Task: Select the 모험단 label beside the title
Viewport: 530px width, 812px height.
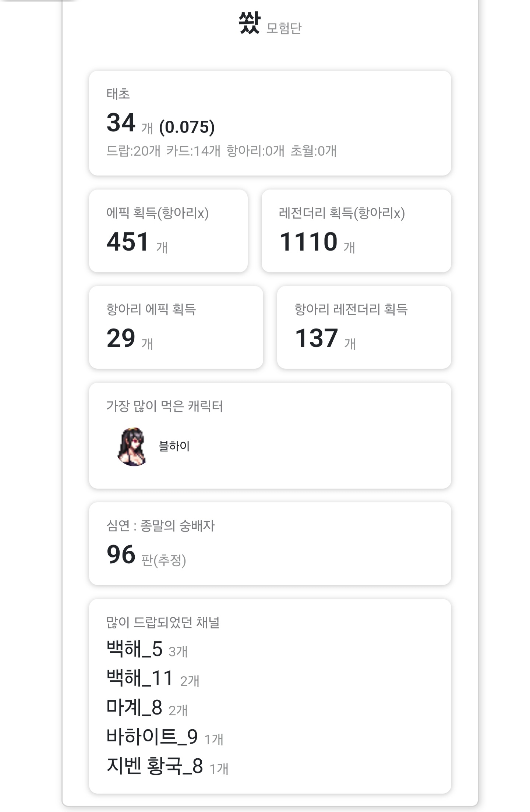Action: click(x=284, y=28)
